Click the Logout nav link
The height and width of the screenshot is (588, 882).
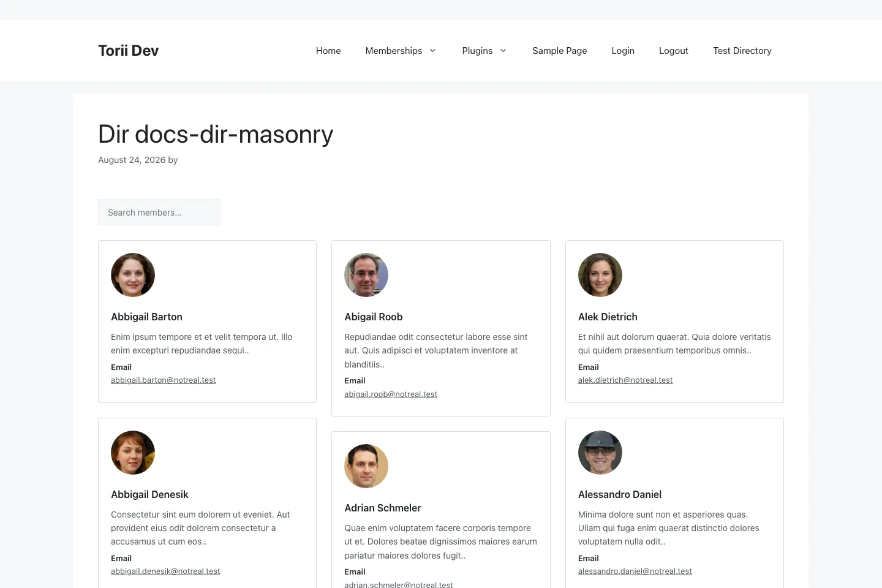pyautogui.click(x=674, y=51)
